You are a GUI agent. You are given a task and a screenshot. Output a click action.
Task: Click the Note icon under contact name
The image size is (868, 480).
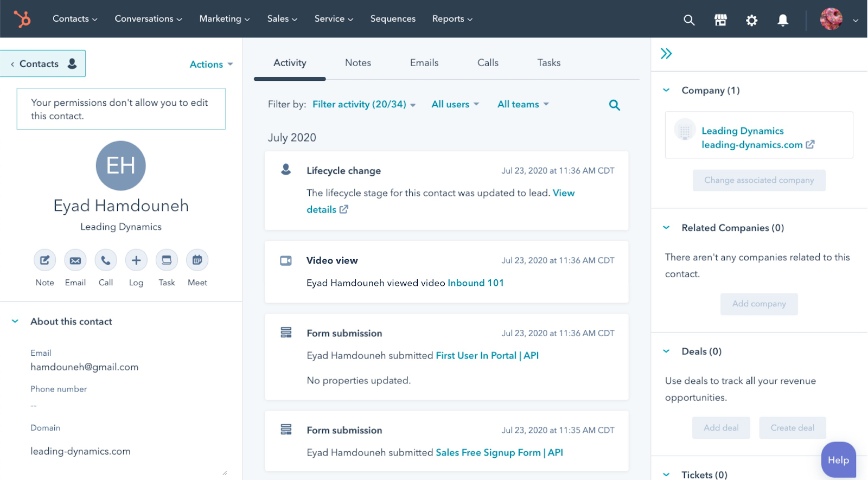tap(44, 260)
